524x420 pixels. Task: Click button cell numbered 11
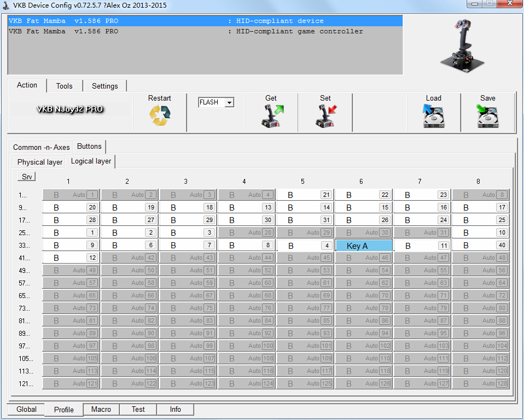[423, 246]
